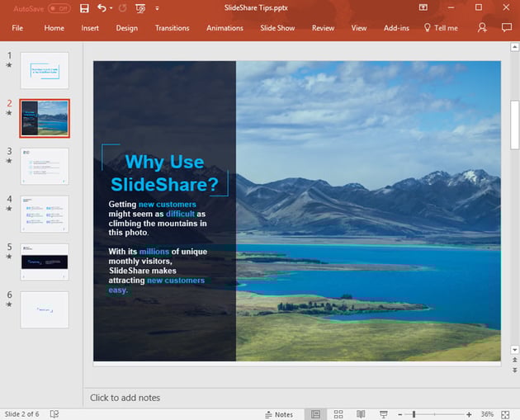Click 'Slide 2 of 6' status text
520x420 pixels.
click(22, 414)
